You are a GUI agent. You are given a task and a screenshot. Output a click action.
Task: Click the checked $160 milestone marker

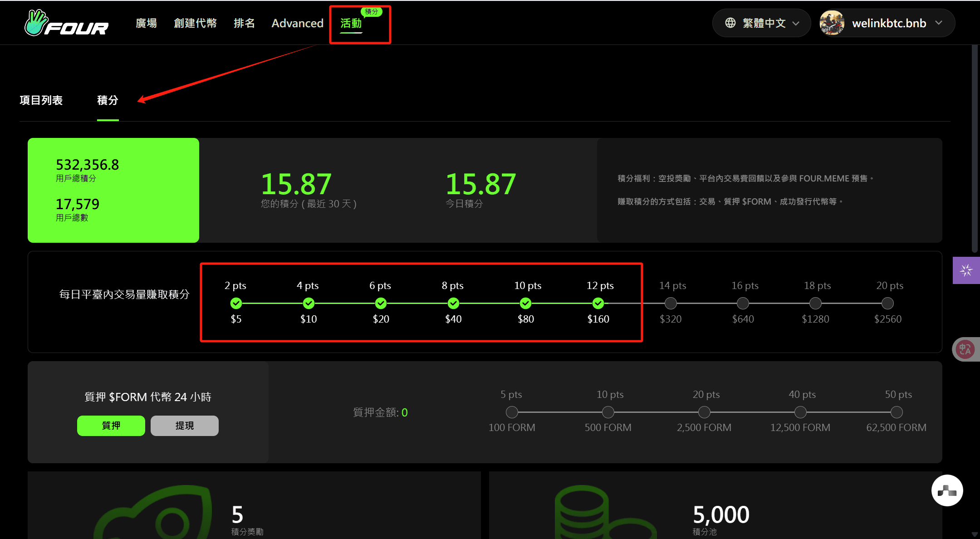point(598,303)
